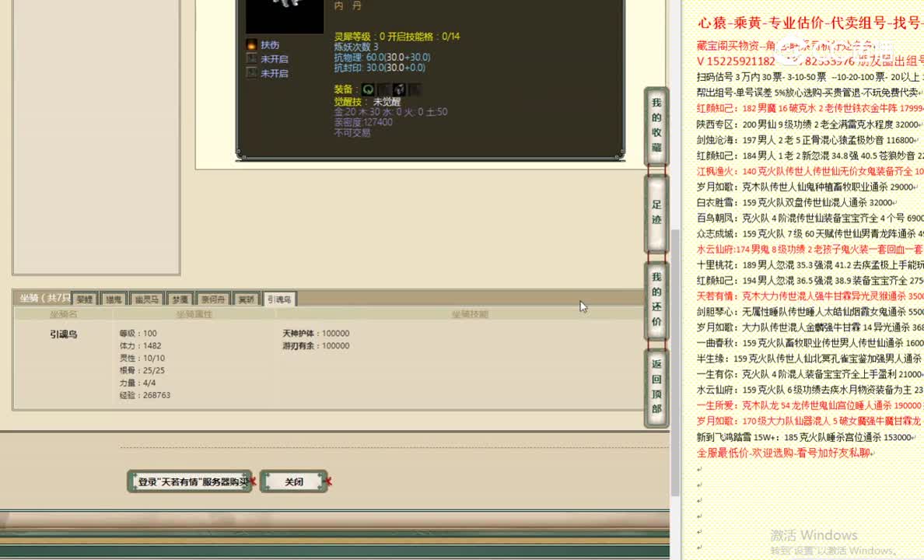
Task: Click the 百鸟朝凤 listing line
Action: click(810, 218)
